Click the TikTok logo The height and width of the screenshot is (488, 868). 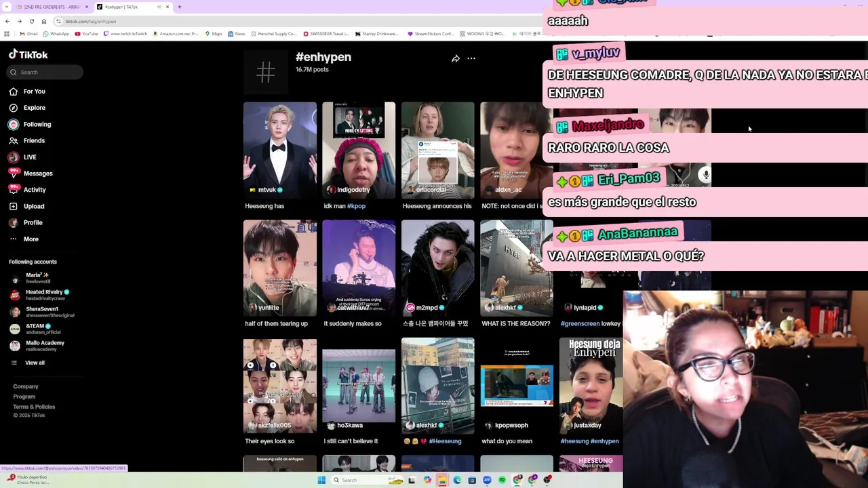(28, 54)
